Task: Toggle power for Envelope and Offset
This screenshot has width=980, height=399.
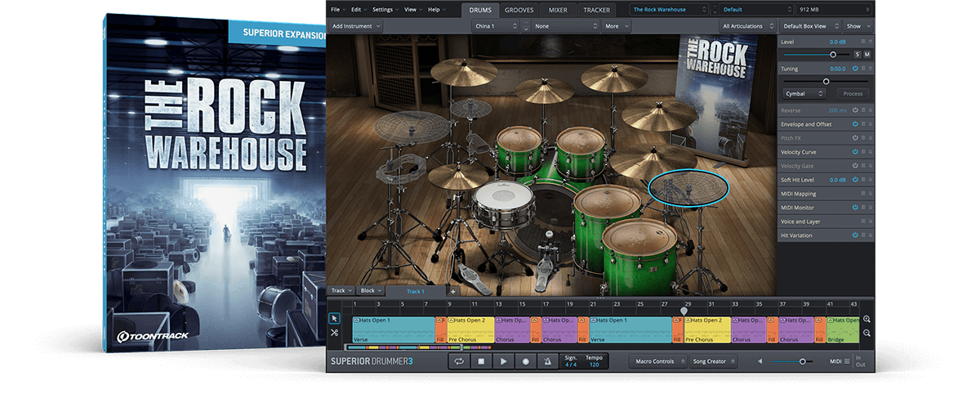Action: pyautogui.click(x=855, y=124)
